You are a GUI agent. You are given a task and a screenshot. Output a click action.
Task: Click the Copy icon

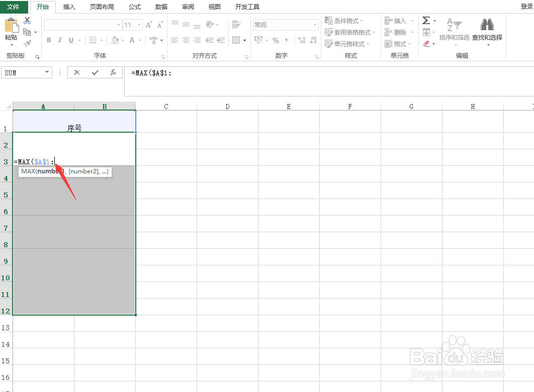point(27,32)
